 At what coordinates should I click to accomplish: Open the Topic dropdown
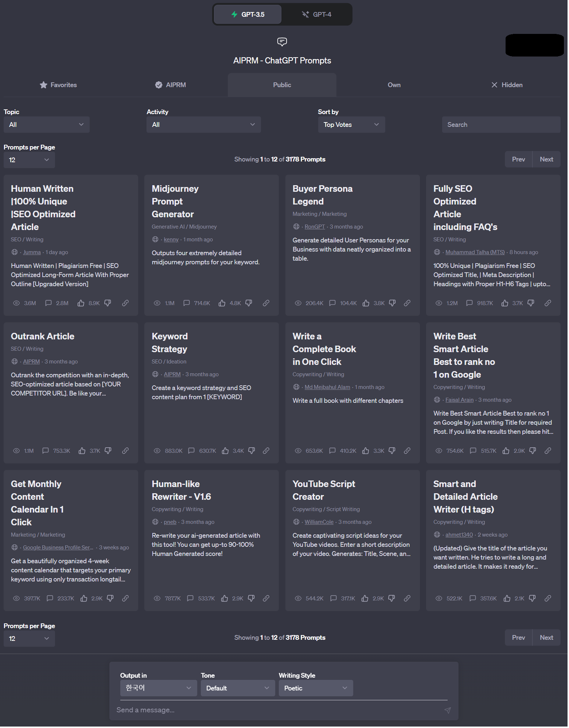click(x=47, y=125)
